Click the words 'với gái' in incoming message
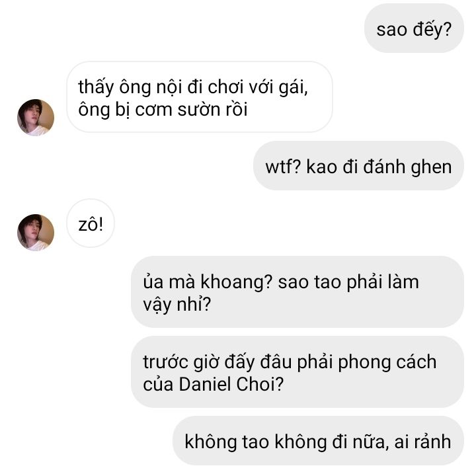 pyautogui.click(x=278, y=87)
